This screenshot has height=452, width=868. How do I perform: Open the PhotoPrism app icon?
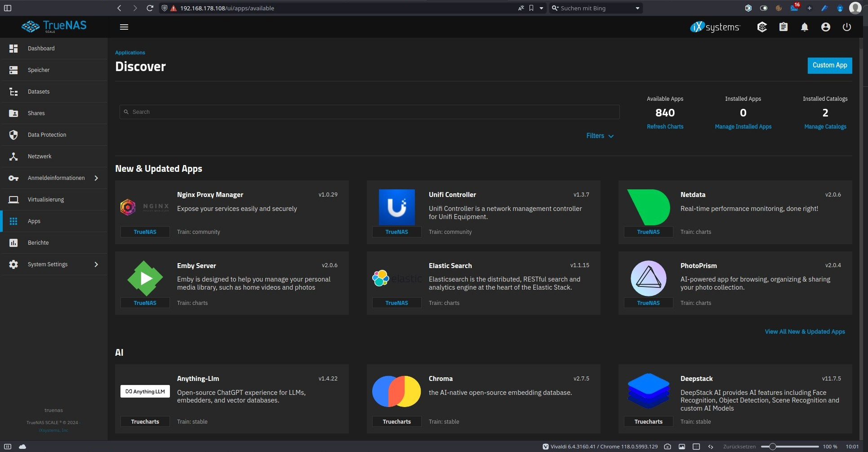pyautogui.click(x=649, y=278)
